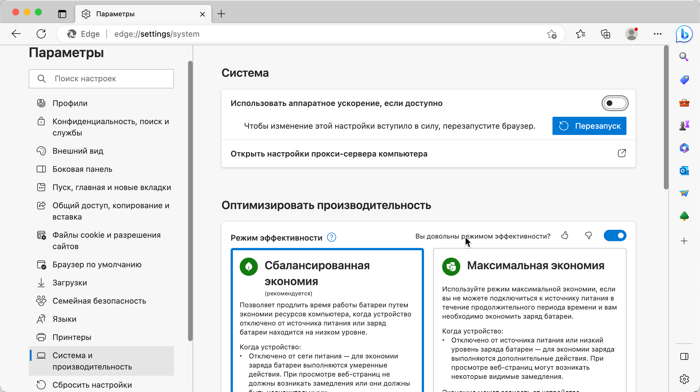Click the Перезапуск button
The height and width of the screenshot is (392, 700).
point(589,126)
